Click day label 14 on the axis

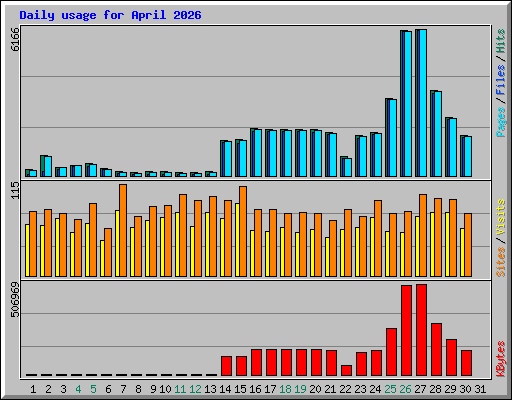pyautogui.click(x=225, y=389)
